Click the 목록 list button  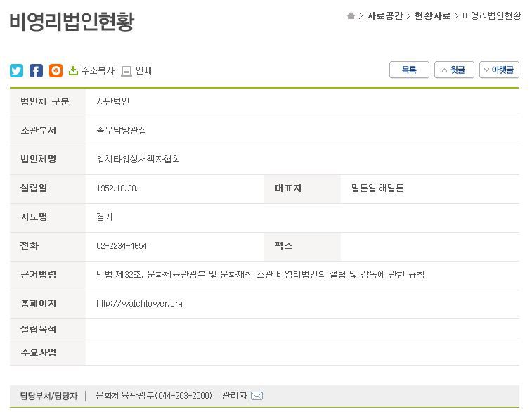pyautogui.click(x=409, y=70)
